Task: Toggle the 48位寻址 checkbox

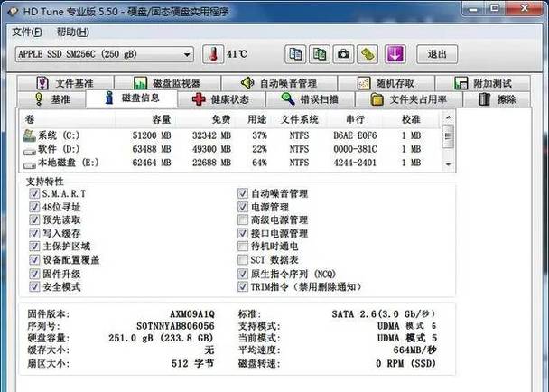Action: point(34,207)
